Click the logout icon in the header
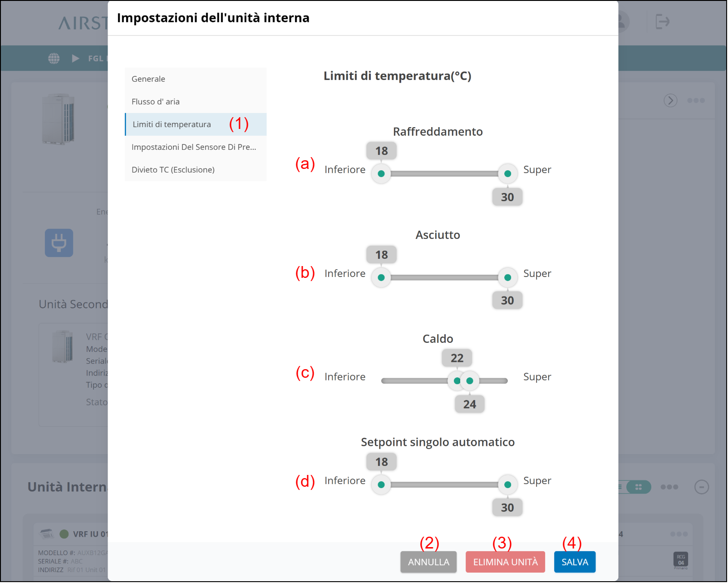 point(662,21)
